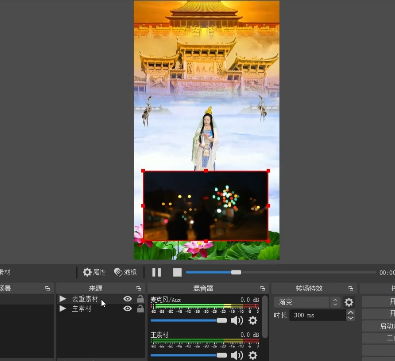Open settings gear for second mixer channel
Viewport: 395px width, 361px height.
coord(253,355)
